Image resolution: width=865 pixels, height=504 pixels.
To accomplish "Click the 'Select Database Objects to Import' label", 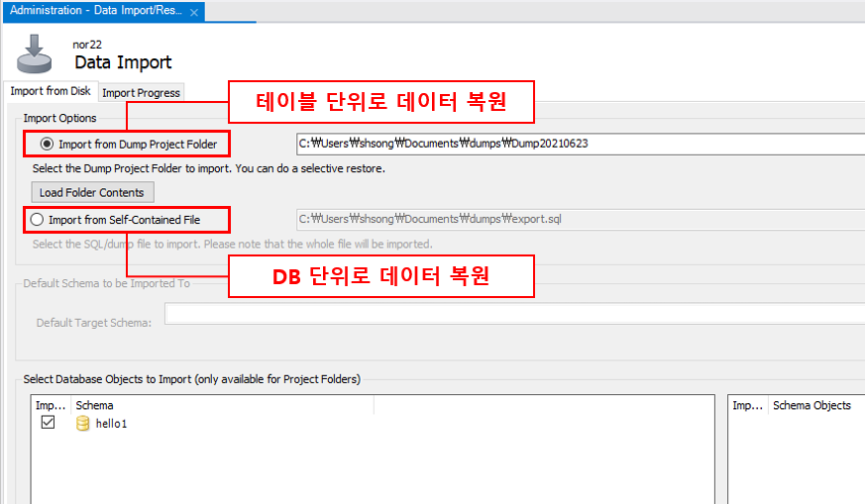I will click(192, 379).
